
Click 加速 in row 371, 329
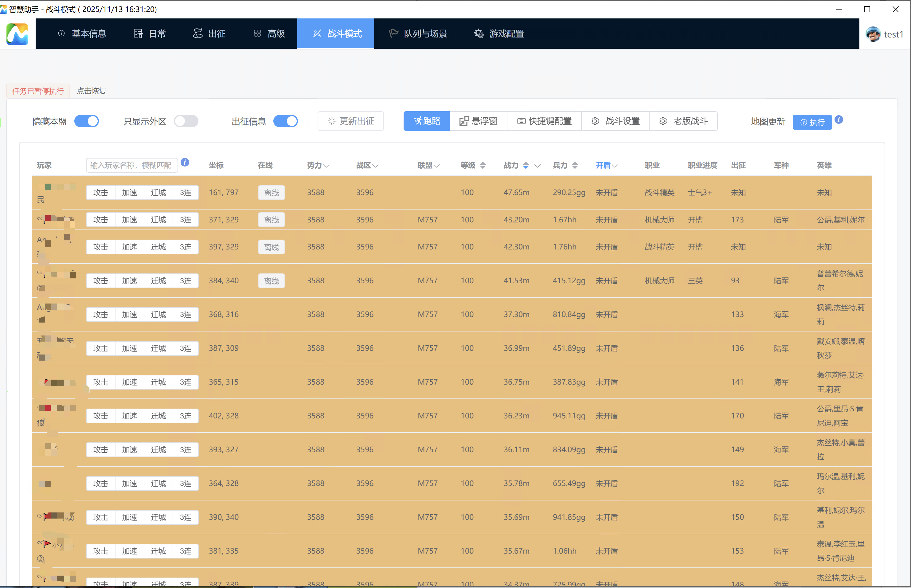(129, 220)
